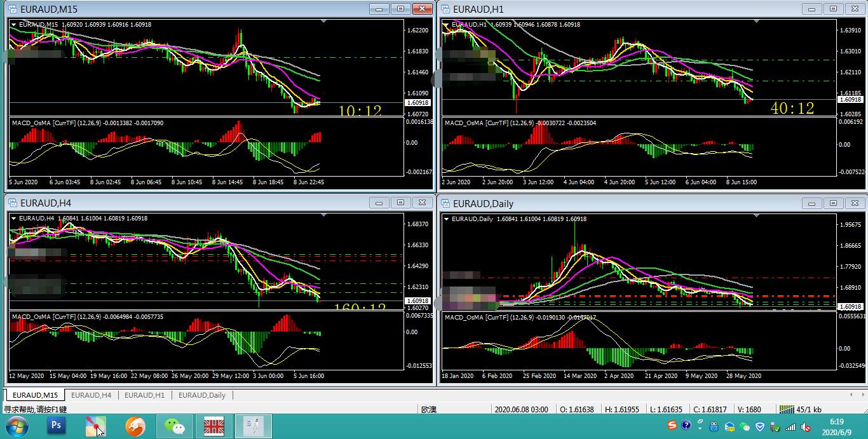Screen dimensions: 868x439
Task: Click the H4 MACD_OsMA indicator label
Action: coord(88,316)
